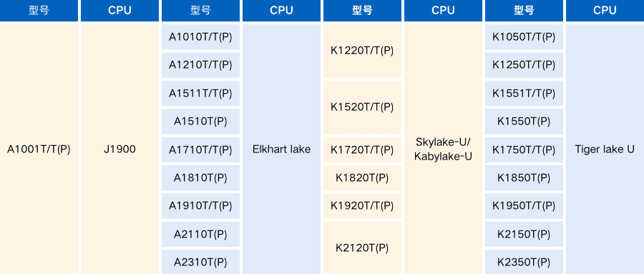Image resolution: width=644 pixels, height=274 pixels.
Task: Select the A1210T/T(P) model entry
Action: pos(200,65)
